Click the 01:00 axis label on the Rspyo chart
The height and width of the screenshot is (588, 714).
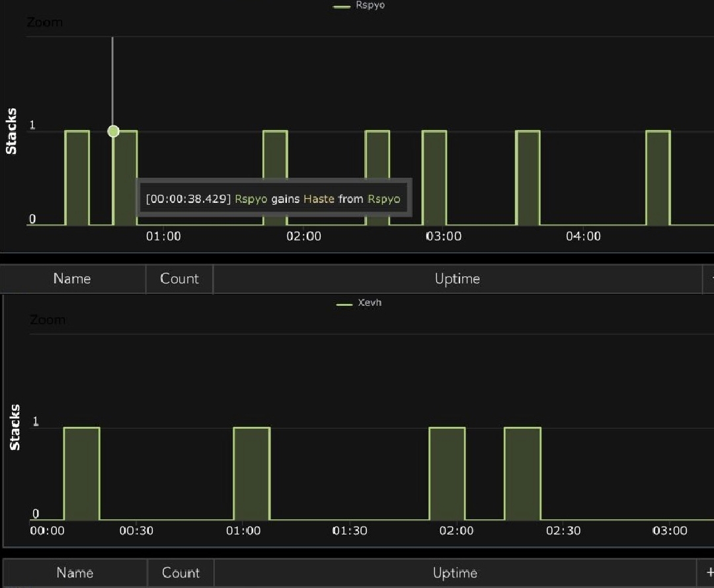pos(163,237)
